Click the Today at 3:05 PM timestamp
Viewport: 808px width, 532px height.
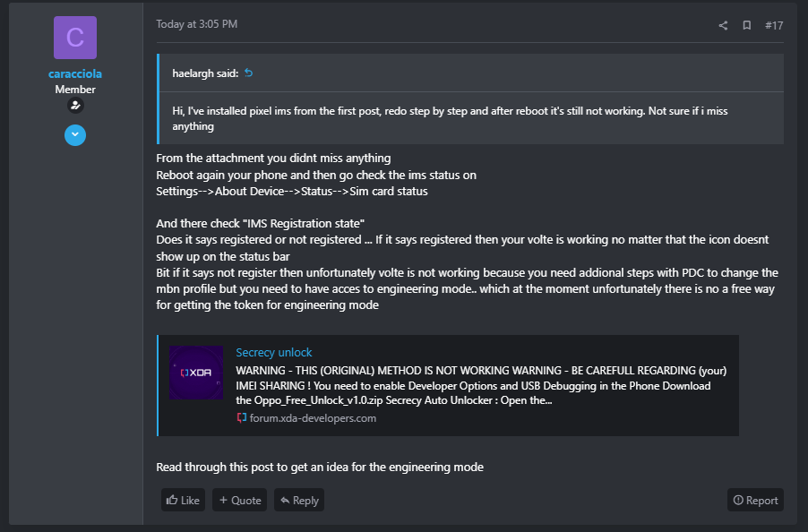(x=197, y=24)
